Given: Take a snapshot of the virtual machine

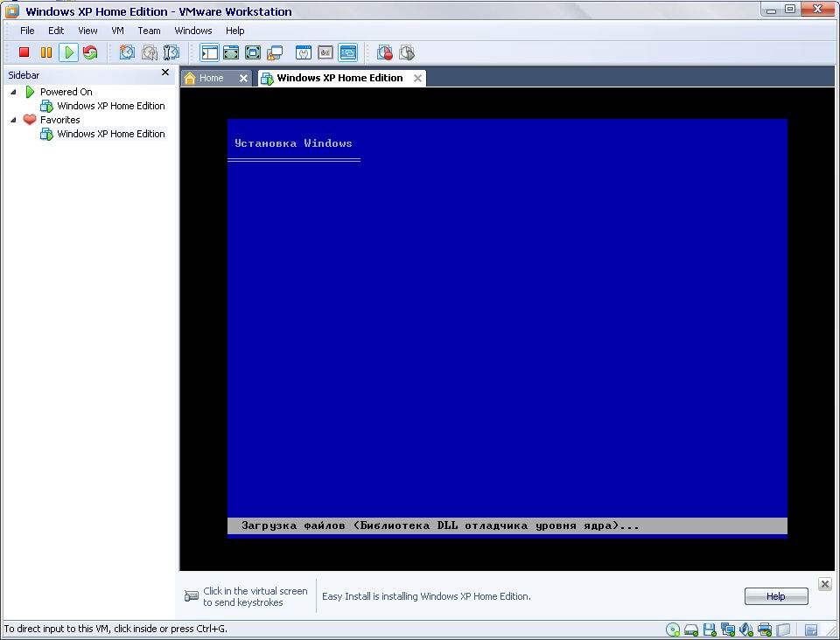Looking at the screenshot, I should tap(126, 52).
